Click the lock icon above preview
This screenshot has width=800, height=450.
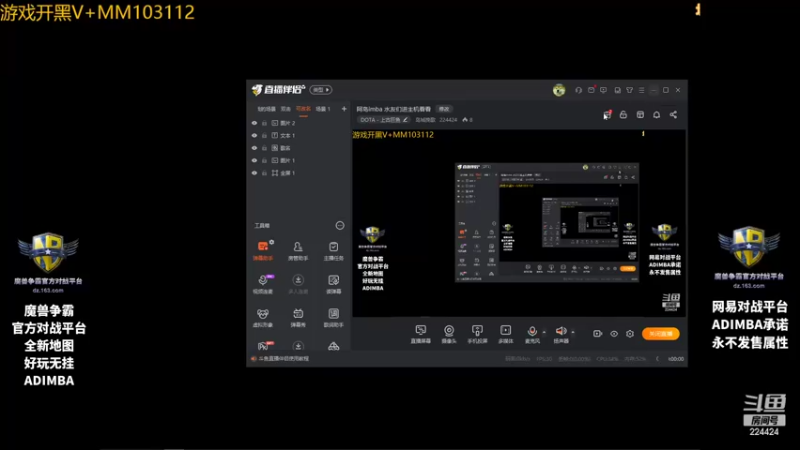point(623,115)
